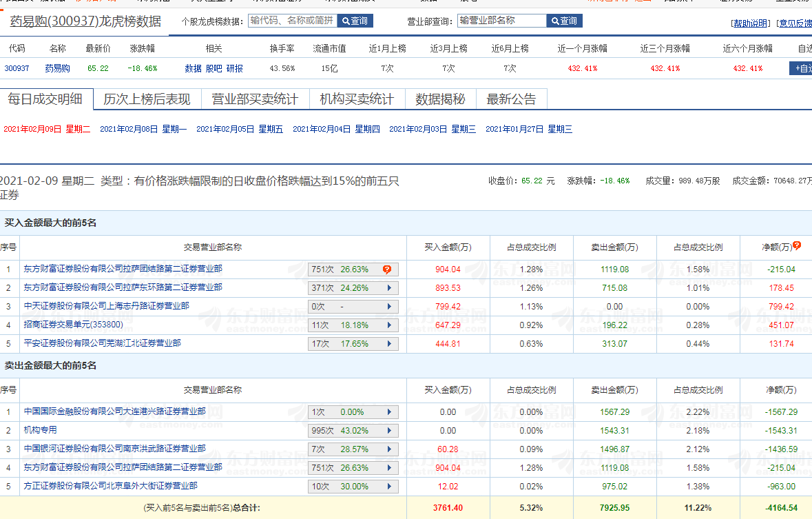This screenshot has width=812, height=519.
Task: Expand arrow for 10次 30.00% row
Action: coord(389,487)
